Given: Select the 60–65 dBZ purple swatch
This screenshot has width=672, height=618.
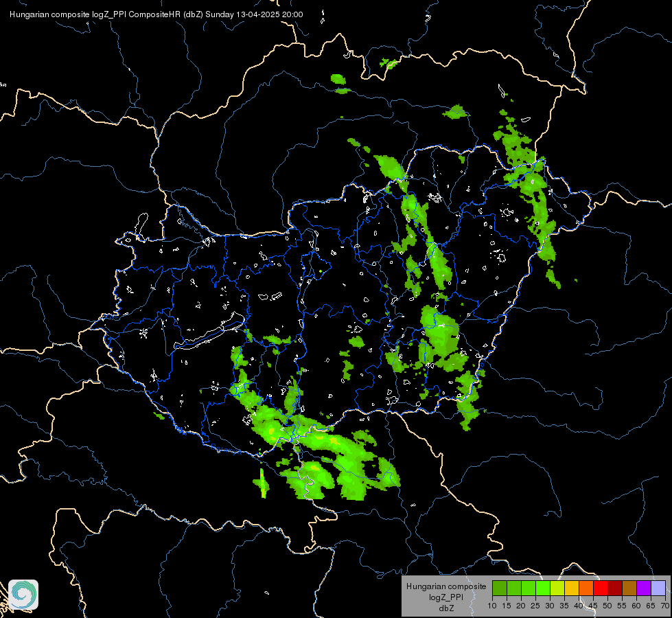Looking at the screenshot, I should coord(644,588).
